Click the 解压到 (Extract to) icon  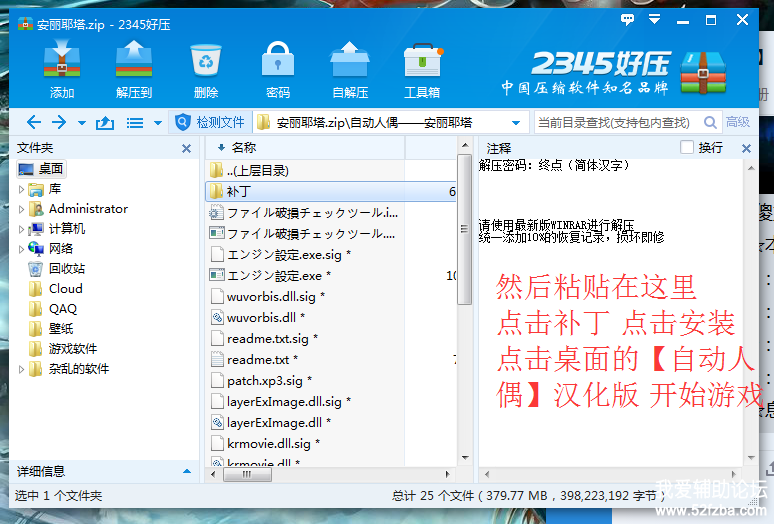134,69
